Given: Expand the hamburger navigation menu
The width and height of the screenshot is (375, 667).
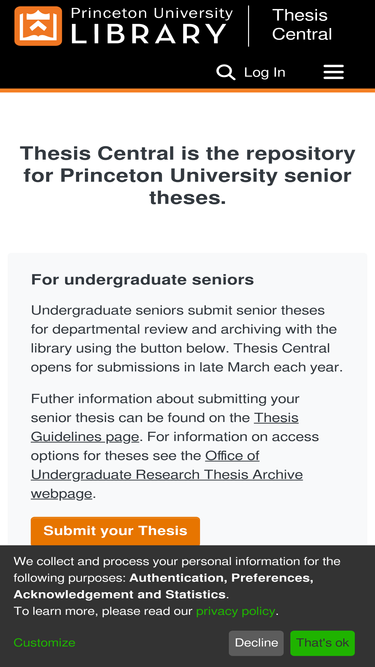Looking at the screenshot, I should pos(333,72).
